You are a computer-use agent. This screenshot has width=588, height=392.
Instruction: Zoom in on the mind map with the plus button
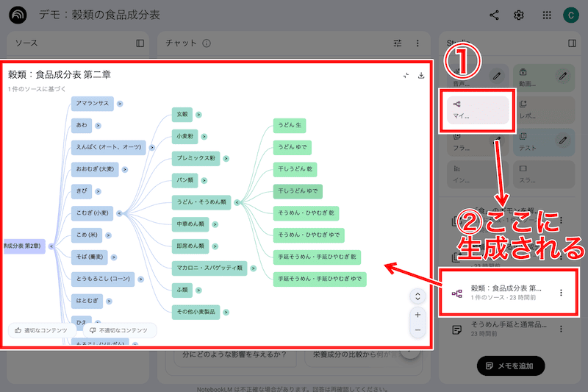coord(417,315)
